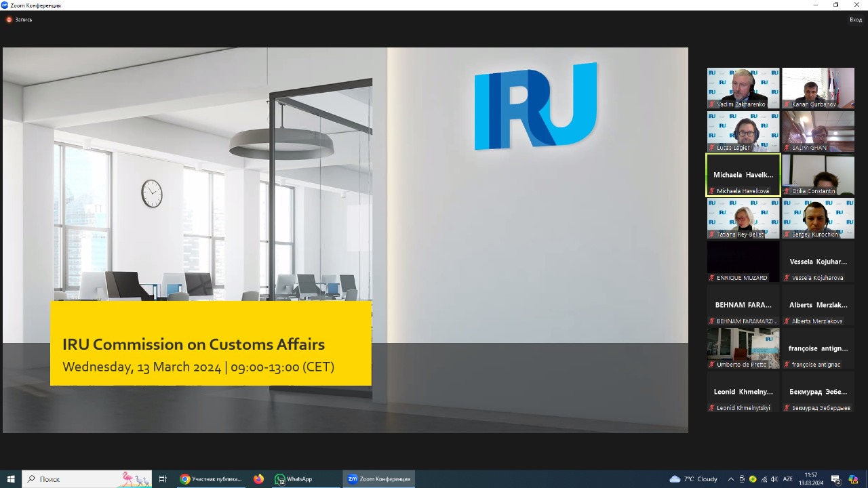This screenshot has width=868, height=488.
Task: Click the red recording indicator icon
Action: point(9,20)
